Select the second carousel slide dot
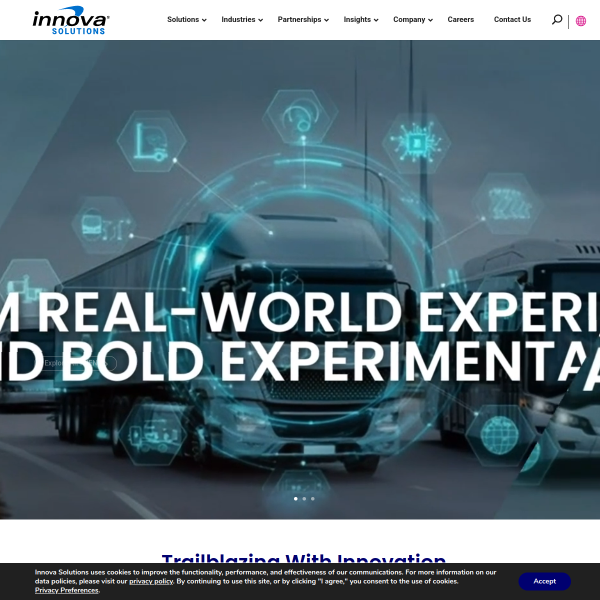Viewport: 600px width, 600px height. tap(304, 499)
